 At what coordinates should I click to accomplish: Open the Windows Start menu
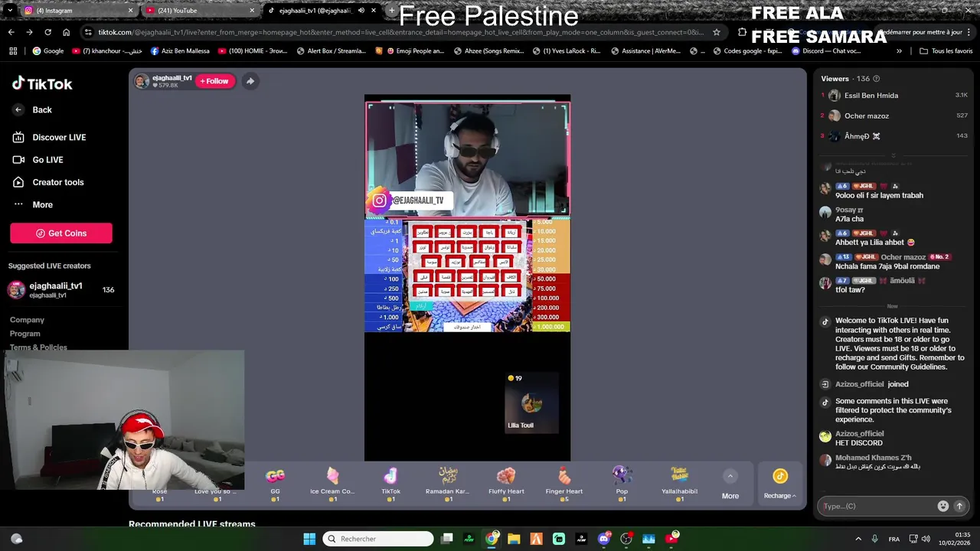click(x=309, y=539)
